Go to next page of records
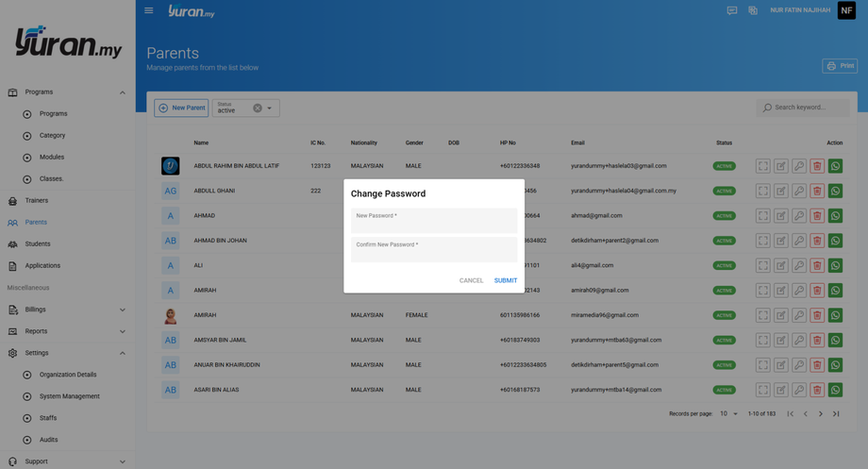Viewport: 868px width, 469px height. click(820, 414)
